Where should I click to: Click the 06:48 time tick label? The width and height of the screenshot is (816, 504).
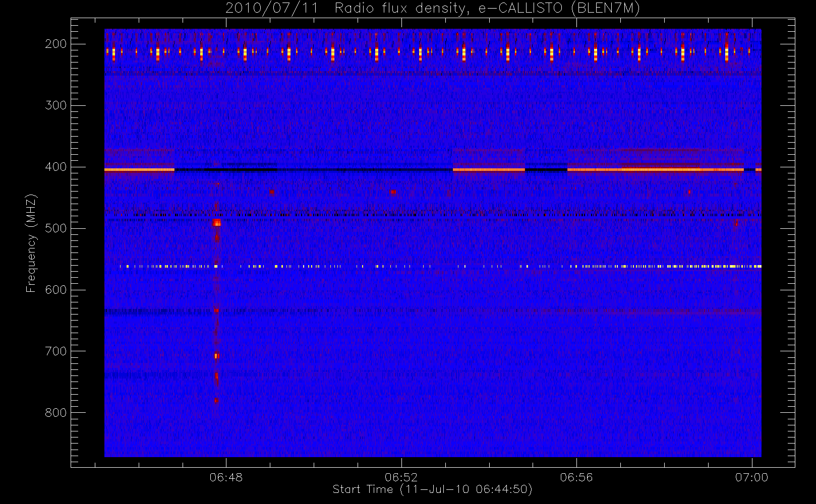tap(226, 477)
